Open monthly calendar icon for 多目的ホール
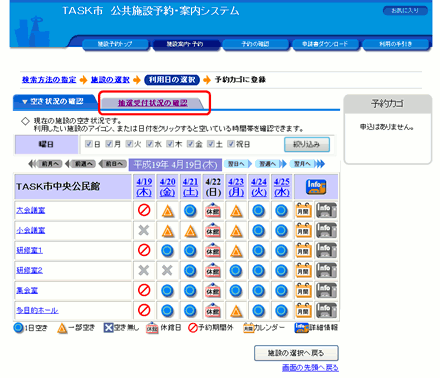Screen dimensions: 440x378 [303, 310]
